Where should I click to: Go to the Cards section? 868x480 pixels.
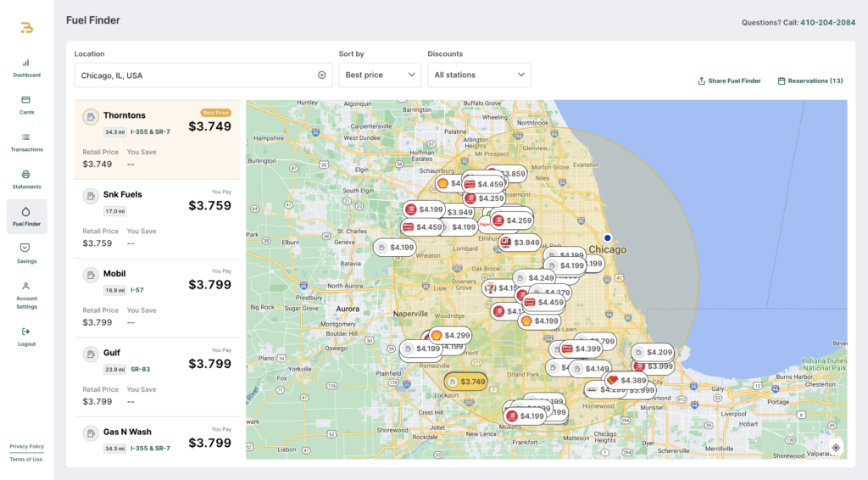pos(26,105)
